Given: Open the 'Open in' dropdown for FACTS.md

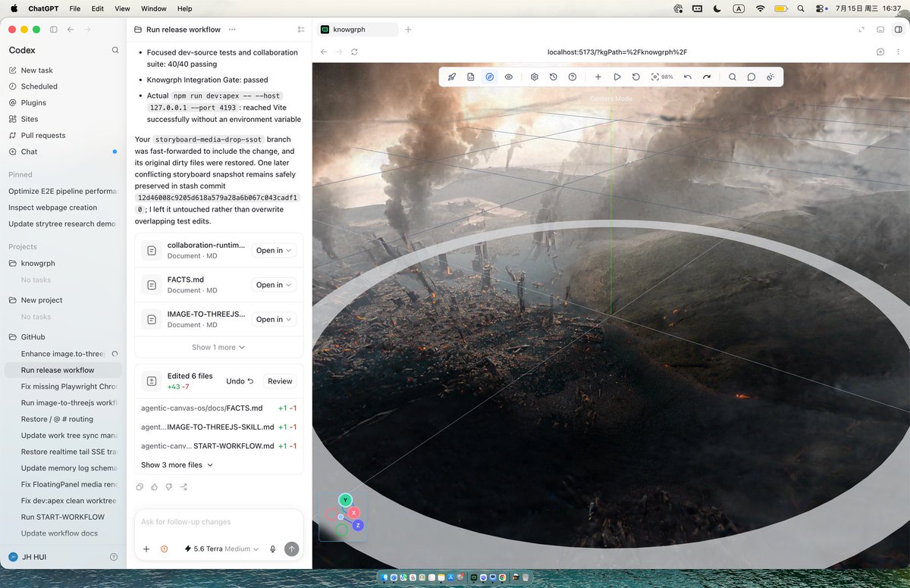Looking at the screenshot, I should coord(274,285).
